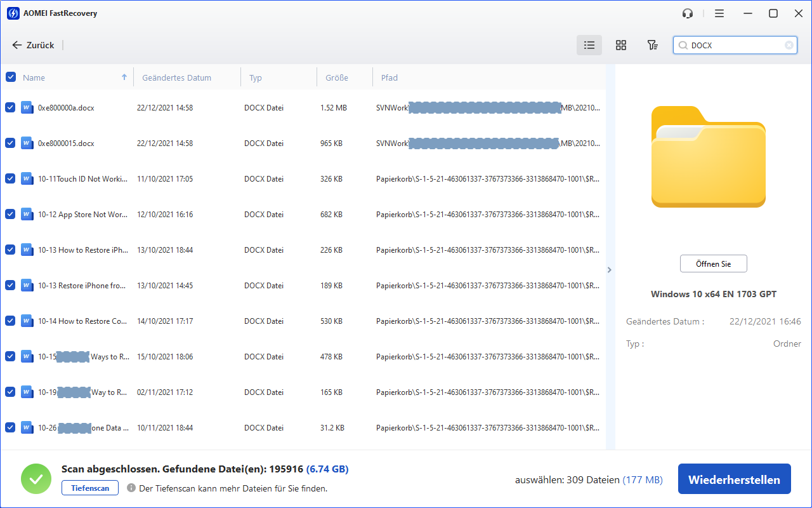Uncheck the 10-12 App Store file checkbox

click(10, 214)
